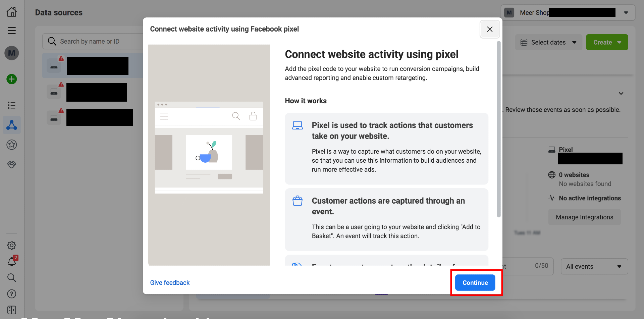The width and height of the screenshot is (644, 319).
Task: Open the Select dates dropdown
Action: click(x=548, y=42)
